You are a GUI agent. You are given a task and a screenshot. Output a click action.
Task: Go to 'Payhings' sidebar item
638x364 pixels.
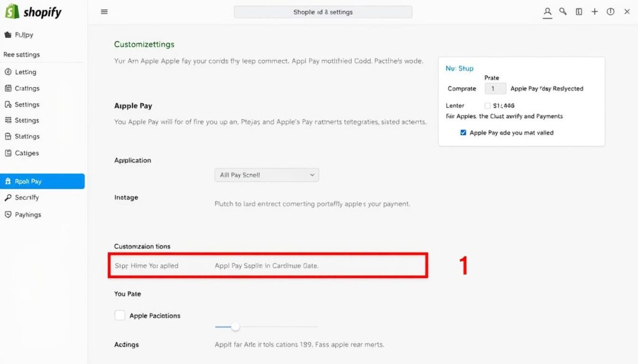(x=28, y=215)
